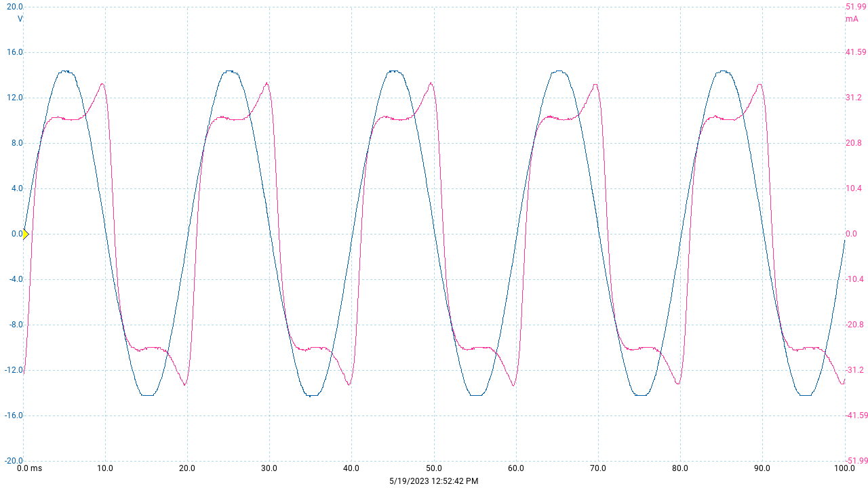Click the positive 10.4 current axis label

point(853,188)
